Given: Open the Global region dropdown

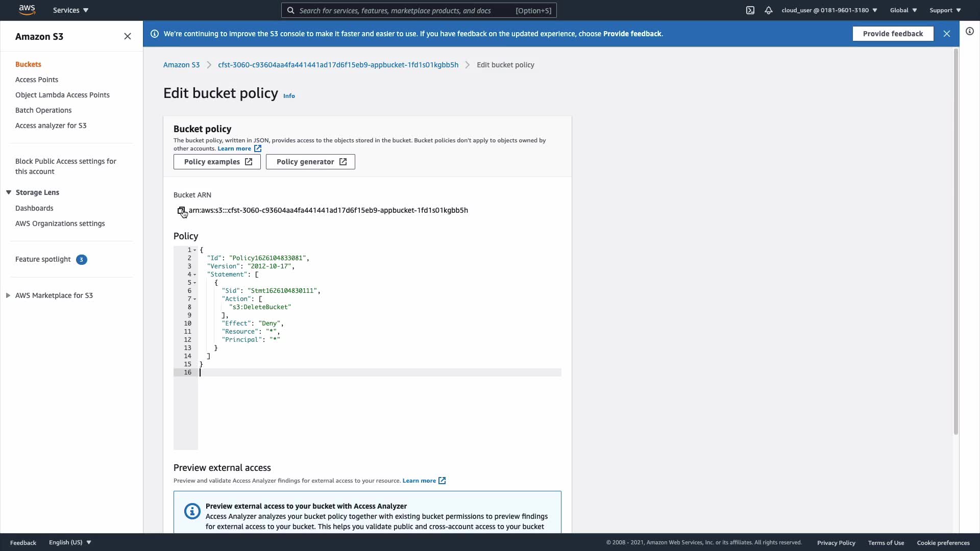Looking at the screenshot, I should (903, 10).
